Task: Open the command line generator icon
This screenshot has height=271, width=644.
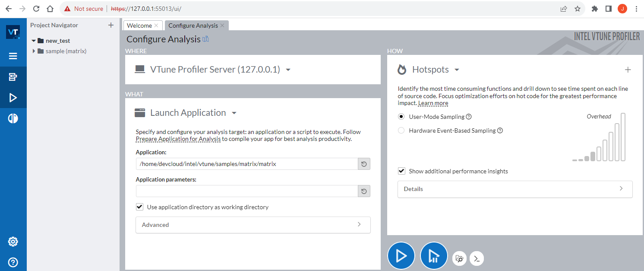Action: pyautogui.click(x=477, y=258)
